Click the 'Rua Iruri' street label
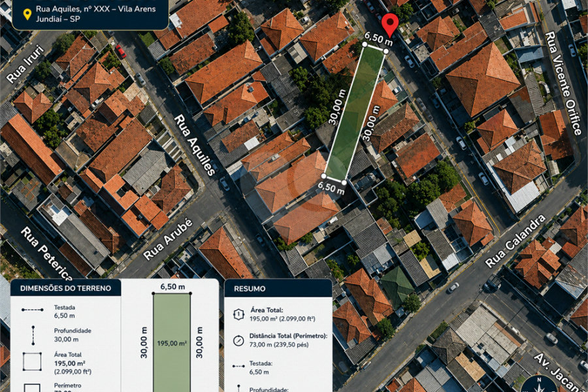The height and width of the screenshot is (392, 588). pos(25,64)
